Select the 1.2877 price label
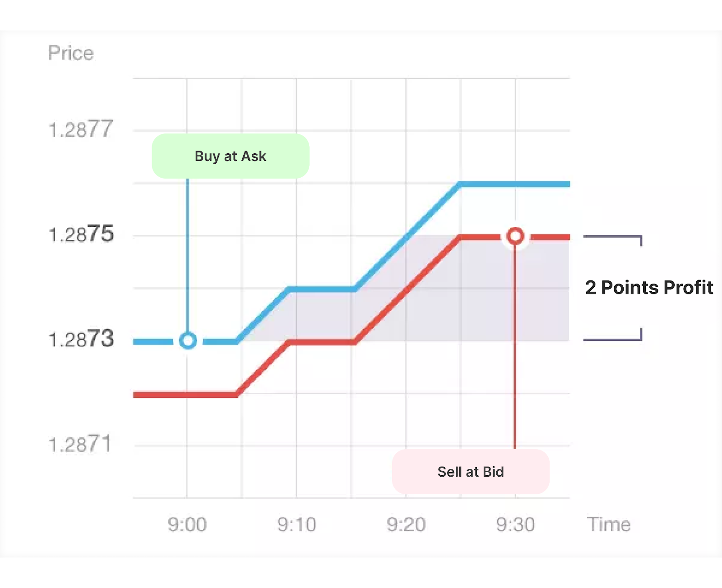Screen dimensions: 722x588 click(80, 129)
